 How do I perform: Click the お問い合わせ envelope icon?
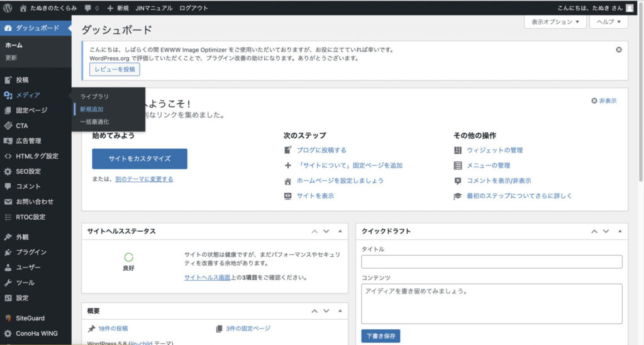tap(8, 201)
